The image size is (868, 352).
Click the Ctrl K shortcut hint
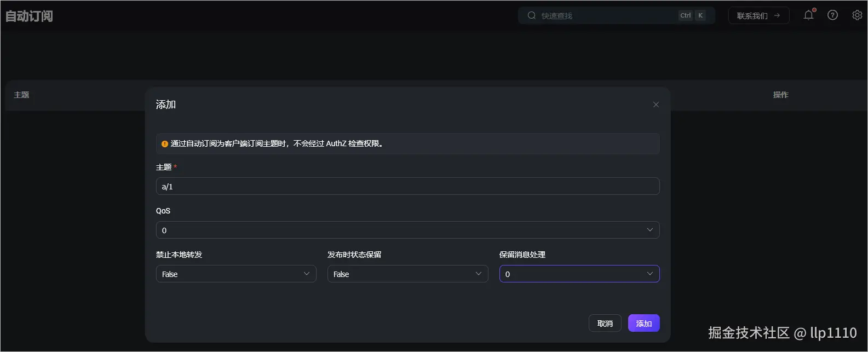click(x=692, y=15)
